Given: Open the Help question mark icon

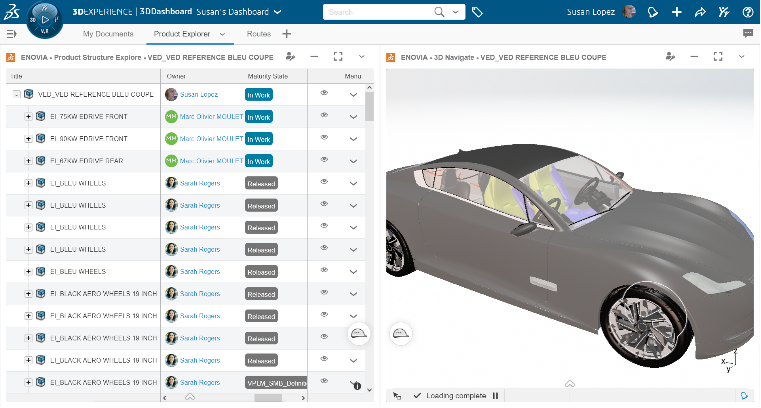Looking at the screenshot, I should pyautogui.click(x=747, y=13).
